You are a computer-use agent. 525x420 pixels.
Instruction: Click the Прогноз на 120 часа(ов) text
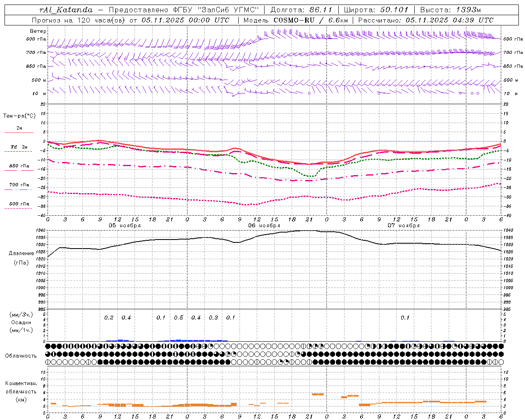(x=78, y=20)
